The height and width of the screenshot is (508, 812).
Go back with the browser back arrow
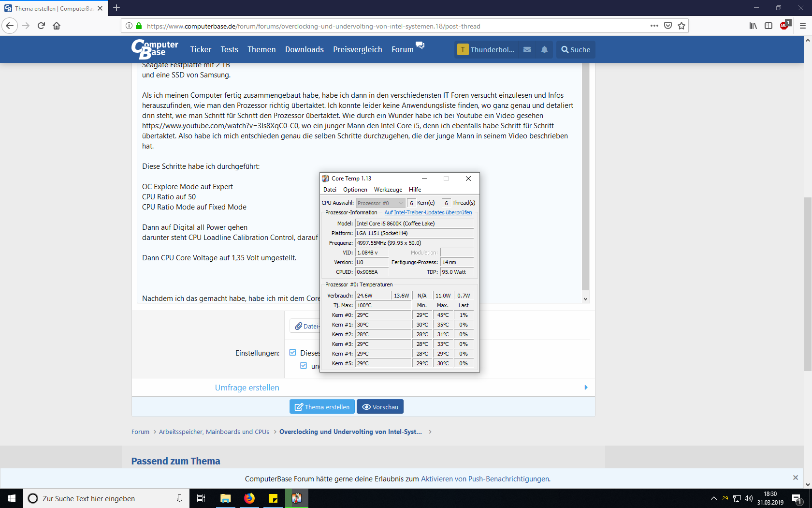(10, 26)
